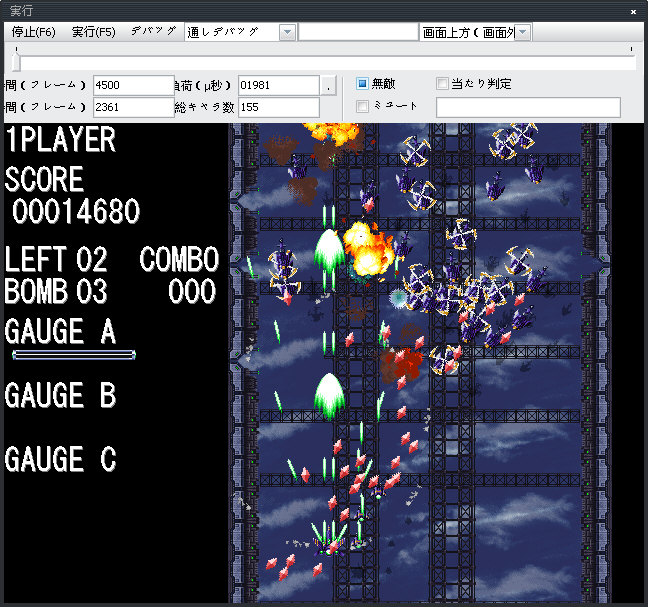Click the frame field showing 2361

[133, 107]
